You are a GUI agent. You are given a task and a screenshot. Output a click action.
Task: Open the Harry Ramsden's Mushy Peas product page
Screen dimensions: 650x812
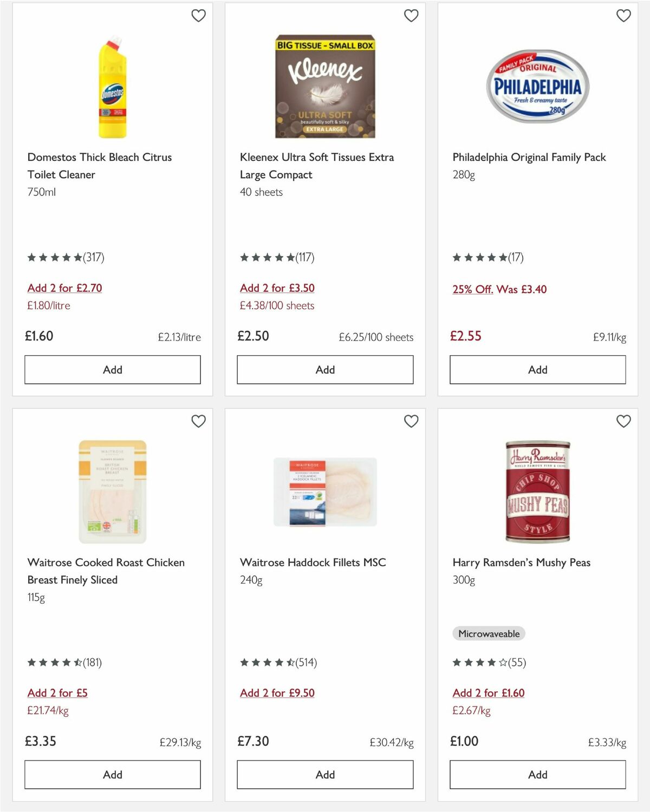[x=521, y=562]
